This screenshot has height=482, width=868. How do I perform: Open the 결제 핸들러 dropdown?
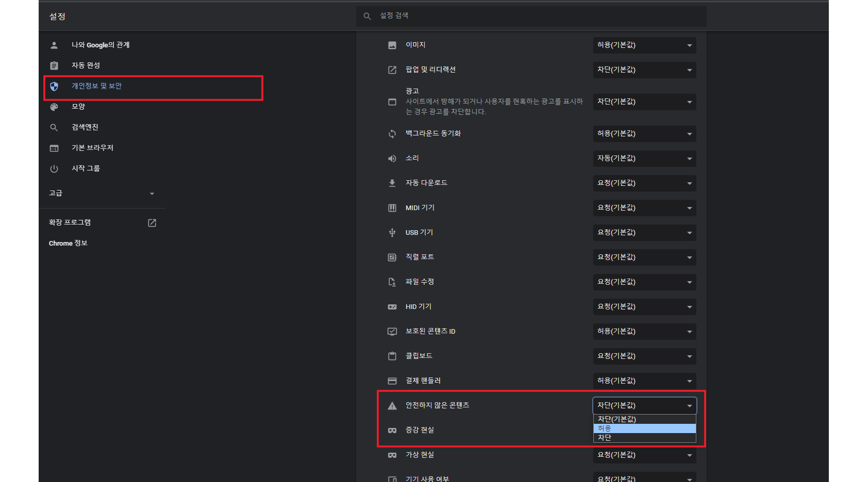click(644, 381)
